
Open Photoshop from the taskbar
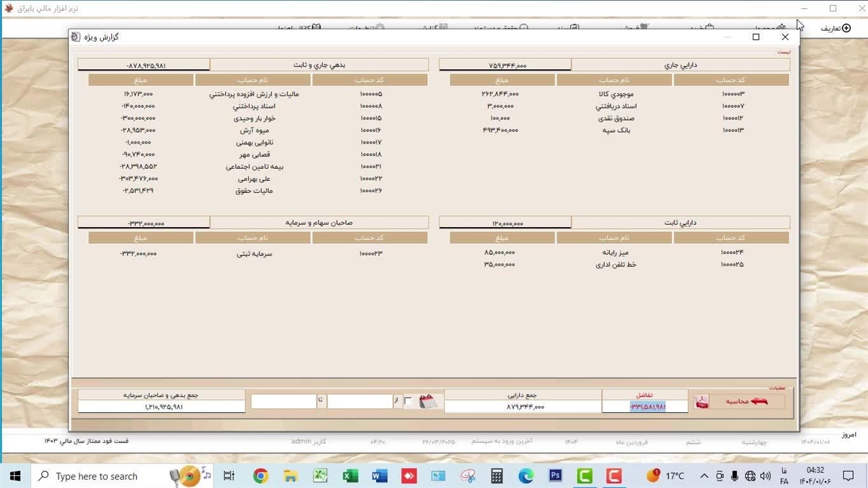(x=555, y=476)
